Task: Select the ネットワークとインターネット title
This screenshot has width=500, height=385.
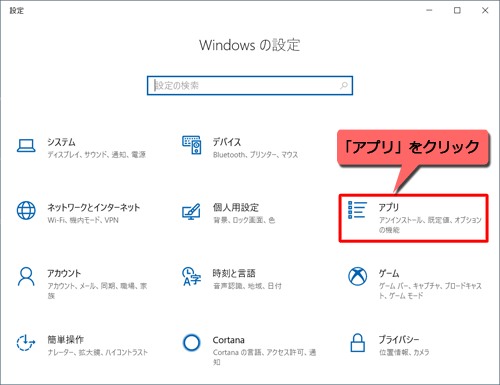Action: click(93, 208)
